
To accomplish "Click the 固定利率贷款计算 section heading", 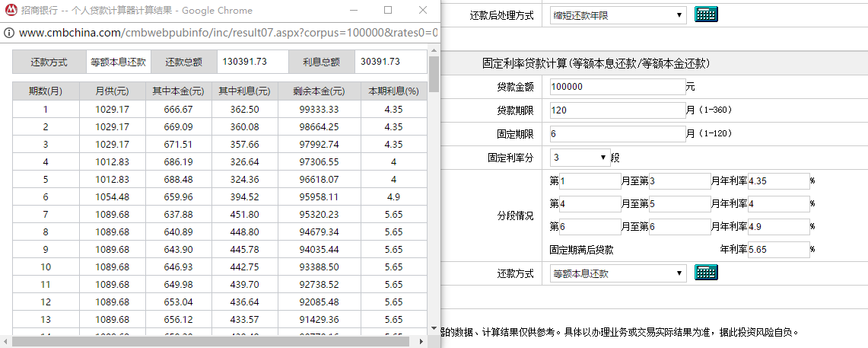I will pos(596,64).
